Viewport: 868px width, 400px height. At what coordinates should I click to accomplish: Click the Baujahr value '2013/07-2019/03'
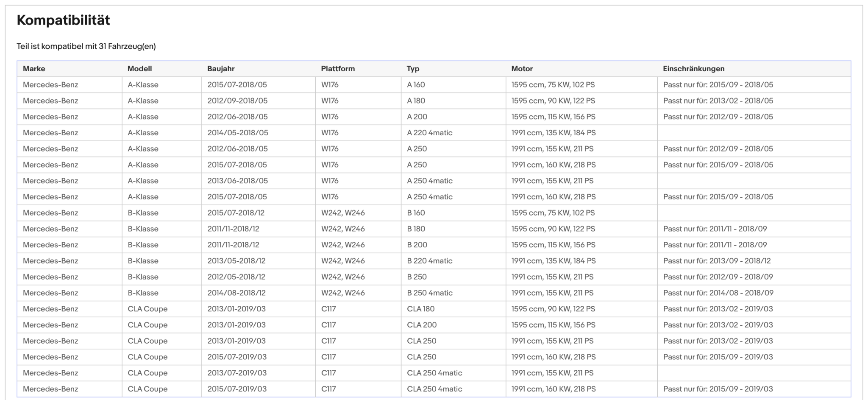tap(237, 373)
